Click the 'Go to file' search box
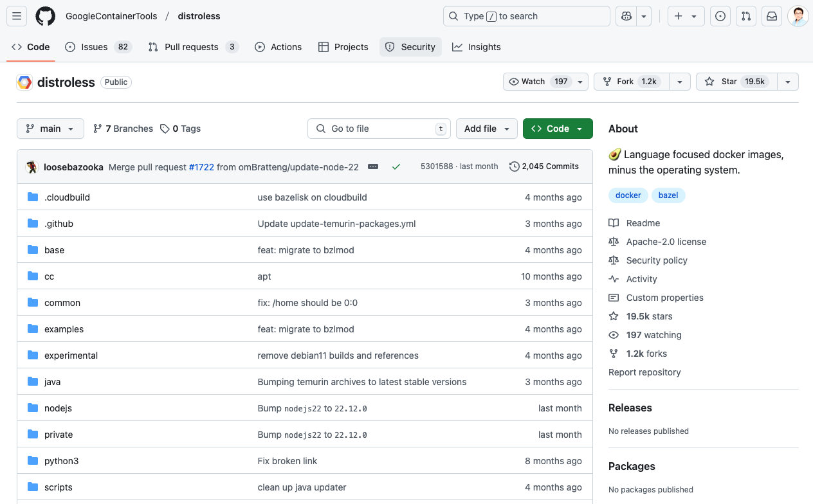This screenshot has width=813, height=504. (x=379, y=129)
